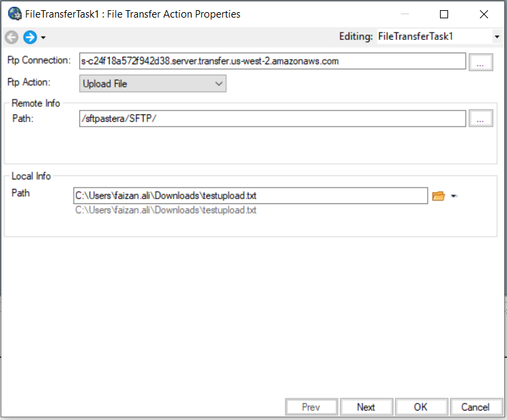Open the local file browser folder icon
Image resolution: width=507 pixels, height=420 pixels.
[438, 196]
